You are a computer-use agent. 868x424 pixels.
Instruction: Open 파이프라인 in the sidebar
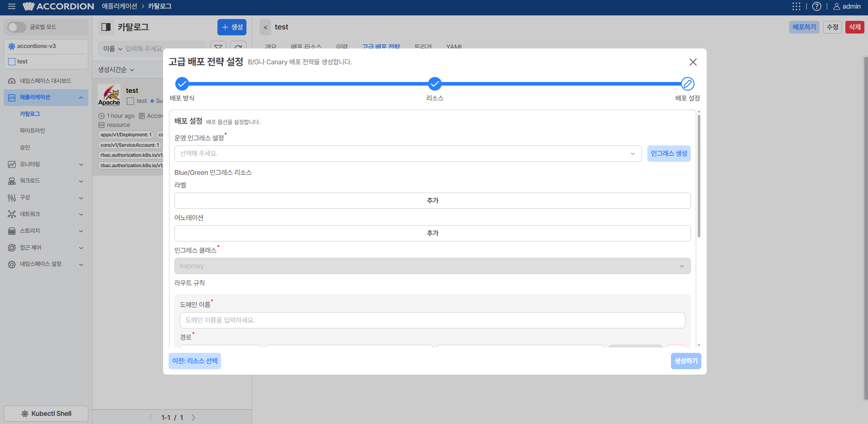point(33,131)
